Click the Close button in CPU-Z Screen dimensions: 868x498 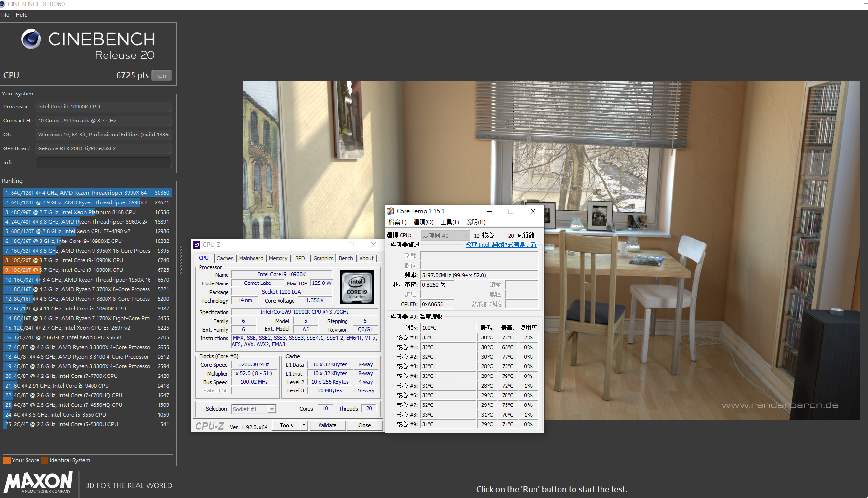tap(365, 425)
